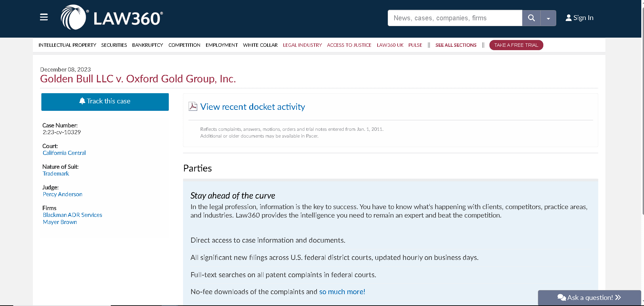Image resolution: width=644 pixels, height=306 pixels.
Task: Click the PDF icon beside docket activity
Action: 193,106
